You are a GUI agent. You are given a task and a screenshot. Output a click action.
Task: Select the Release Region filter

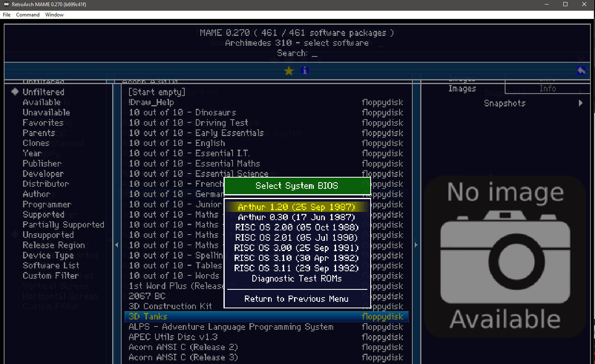click(54, 245)
